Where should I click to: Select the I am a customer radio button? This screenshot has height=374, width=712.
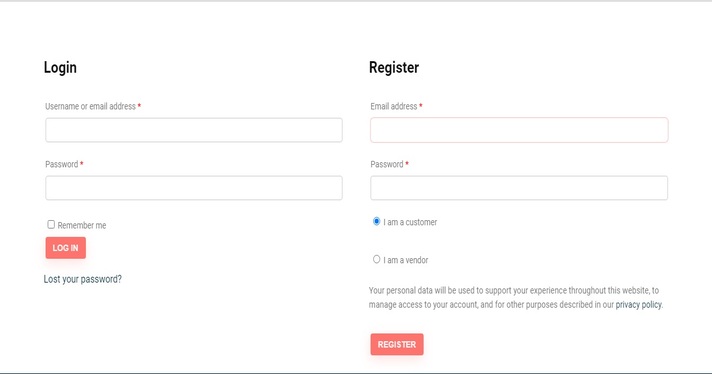pos(376,221)
